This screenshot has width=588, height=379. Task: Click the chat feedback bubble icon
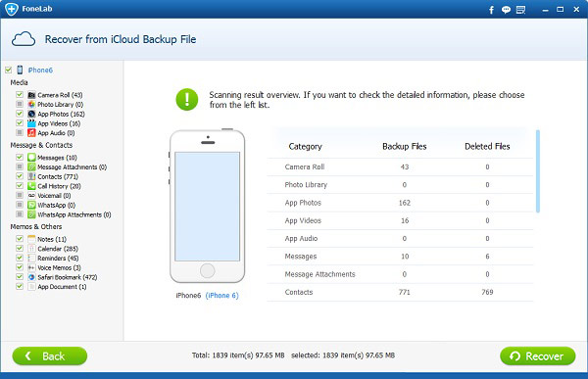(506, 10)
